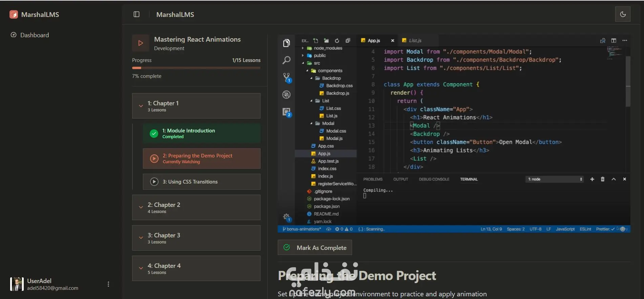Click the JavaScript language mode in the status bar
Viewport: 644px width, 299px height.
pyautogui.click(x=565, y=229)
